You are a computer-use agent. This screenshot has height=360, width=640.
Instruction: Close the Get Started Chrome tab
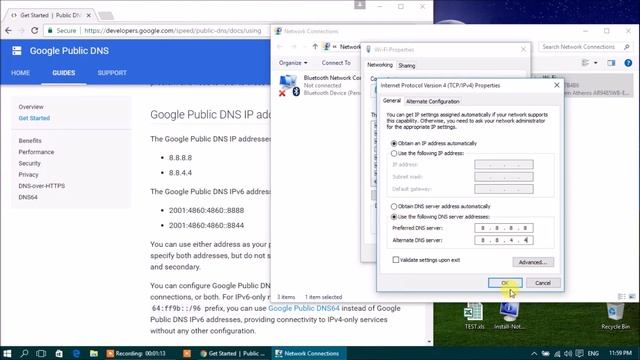pos(89,15)
